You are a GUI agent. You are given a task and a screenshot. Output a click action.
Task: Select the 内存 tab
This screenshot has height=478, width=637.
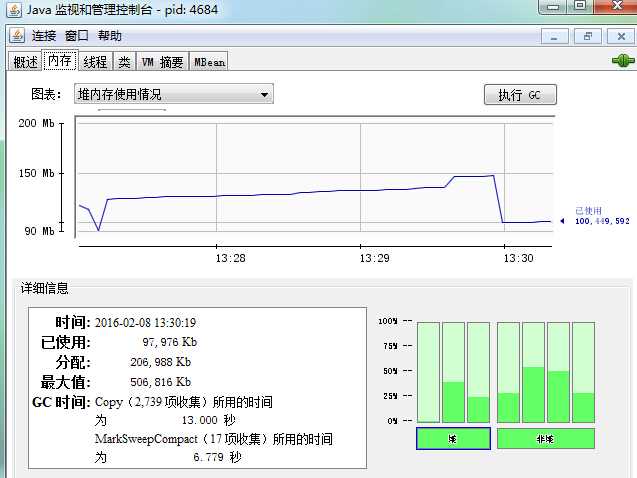coord(60,61)
